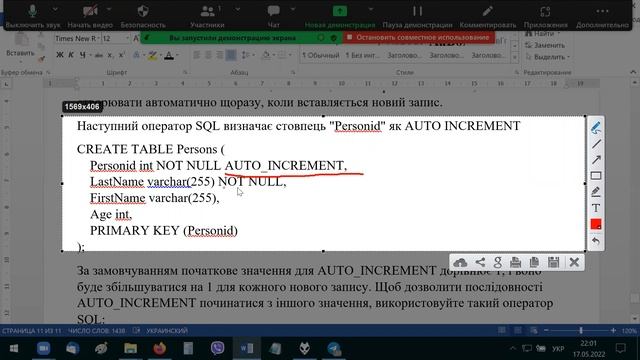This screenshot has height=360, width=640.
Task: Select Lightshot line tool
Action: [596, 144]
